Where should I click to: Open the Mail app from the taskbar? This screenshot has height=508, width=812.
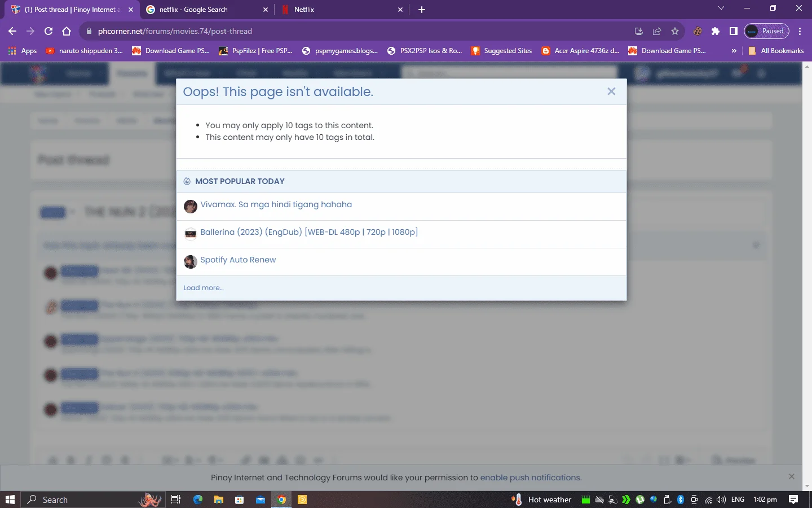(261, 500)
